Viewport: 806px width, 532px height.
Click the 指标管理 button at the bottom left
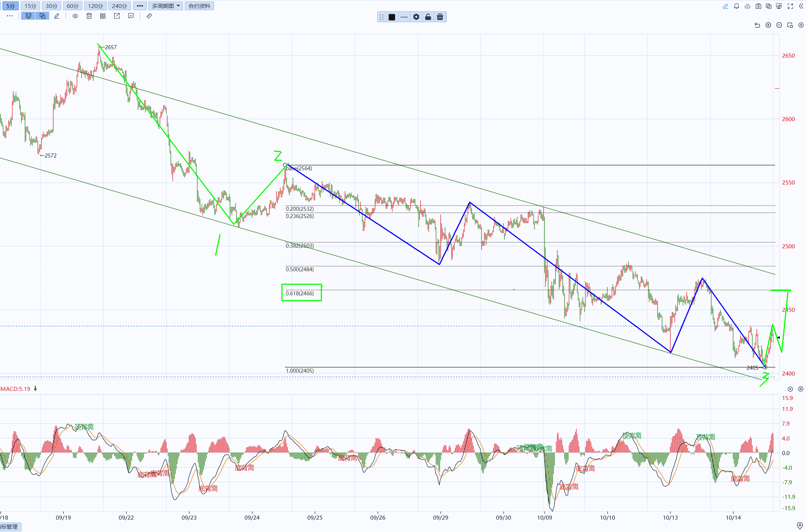pos(10,527)
